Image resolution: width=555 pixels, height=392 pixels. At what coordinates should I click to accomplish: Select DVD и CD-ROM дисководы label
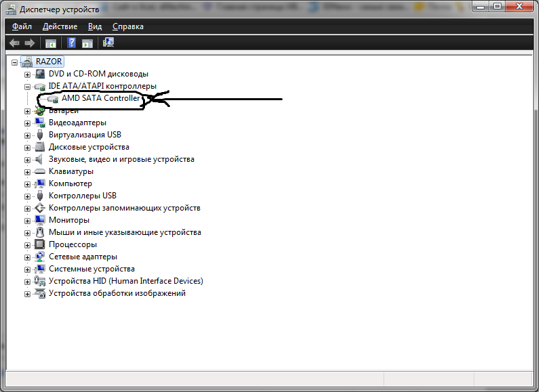click(98, 74)
